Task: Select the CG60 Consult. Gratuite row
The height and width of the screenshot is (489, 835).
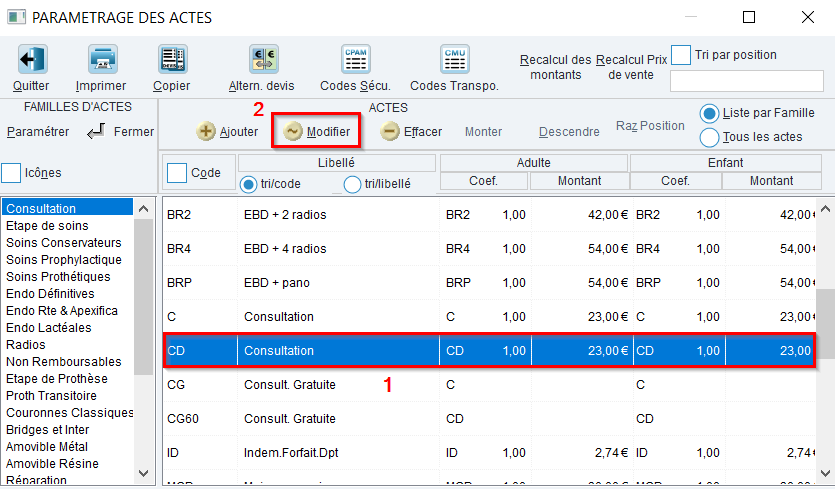Action: 489,419
